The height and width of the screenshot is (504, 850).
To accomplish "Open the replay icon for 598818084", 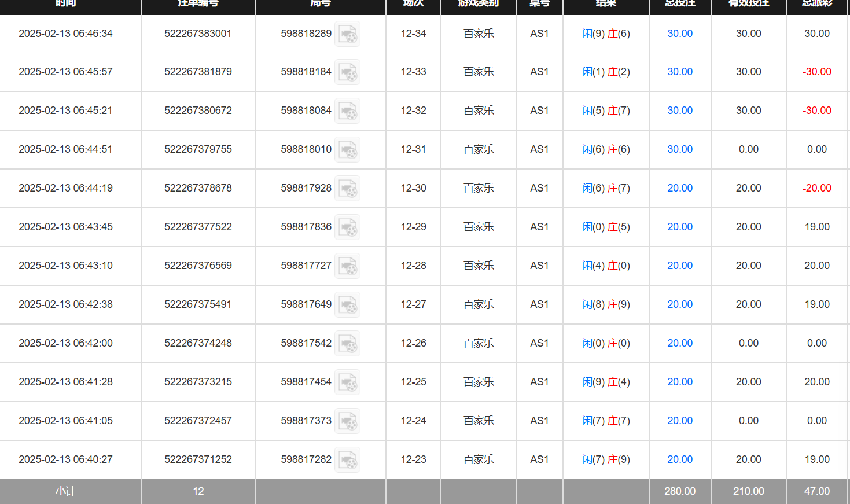I will click(348, 111).
